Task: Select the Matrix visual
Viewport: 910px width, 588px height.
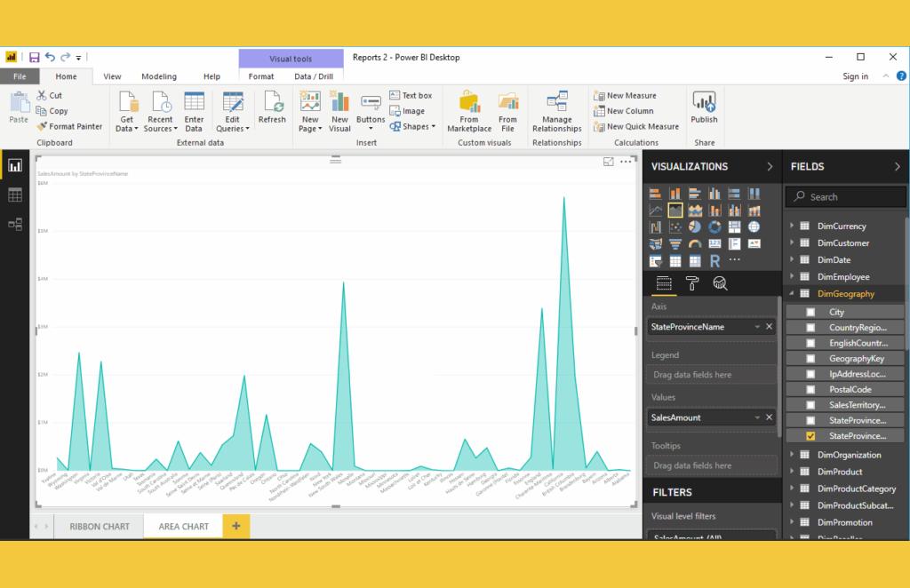Action: (695, 261)
